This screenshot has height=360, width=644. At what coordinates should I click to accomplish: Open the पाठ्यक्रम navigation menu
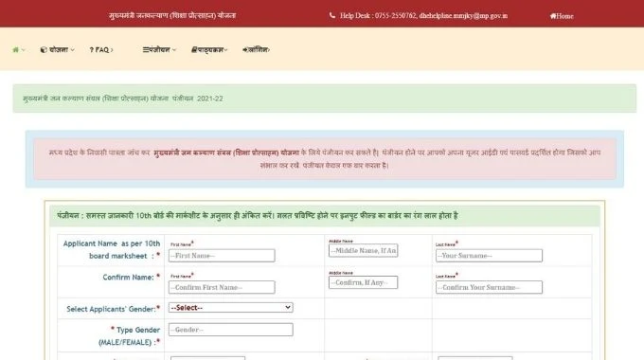[209, 49]
